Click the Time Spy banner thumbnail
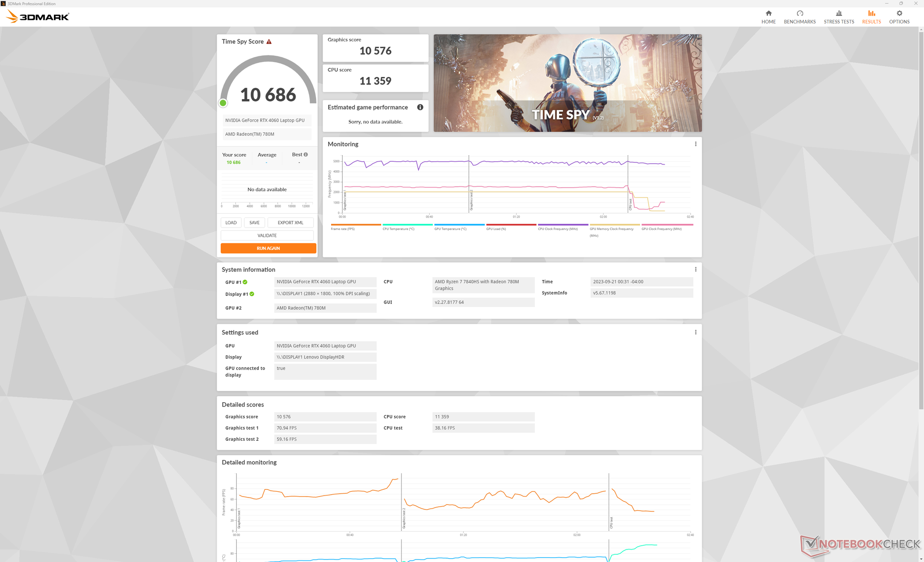 click(567, 83)
